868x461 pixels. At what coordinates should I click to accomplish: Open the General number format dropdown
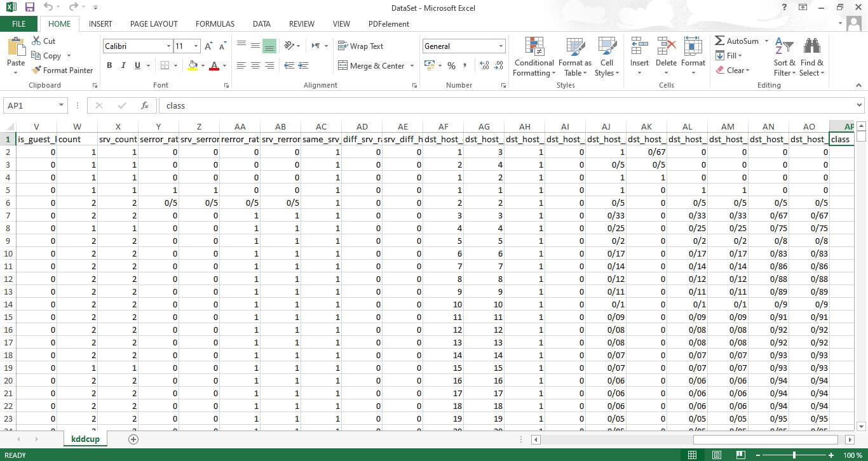point(501,46)
